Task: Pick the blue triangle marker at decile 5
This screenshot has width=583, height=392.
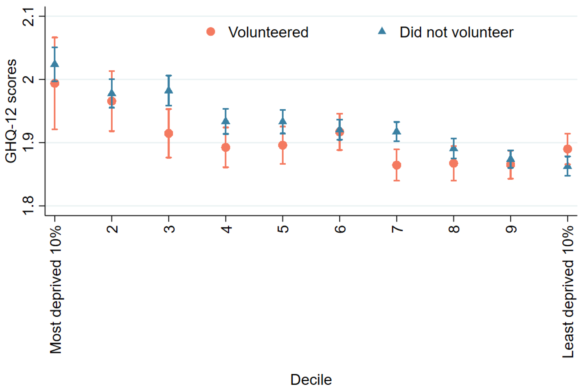Action: 283,121
